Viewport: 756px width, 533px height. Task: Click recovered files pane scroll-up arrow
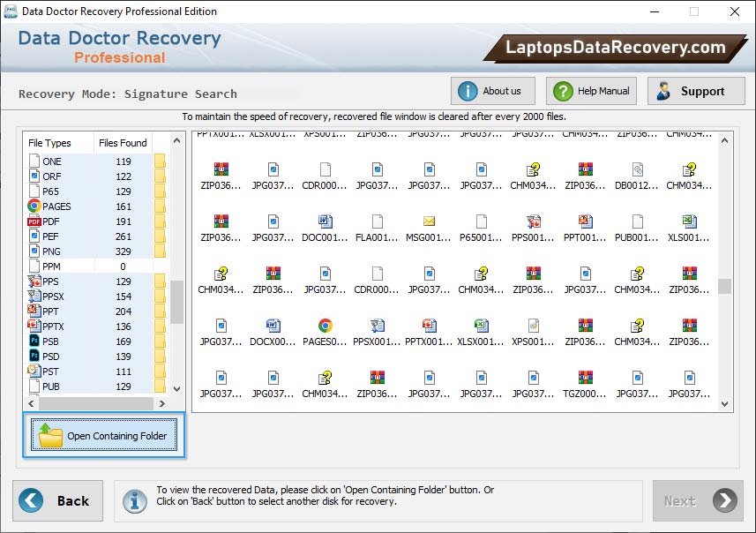724,141
